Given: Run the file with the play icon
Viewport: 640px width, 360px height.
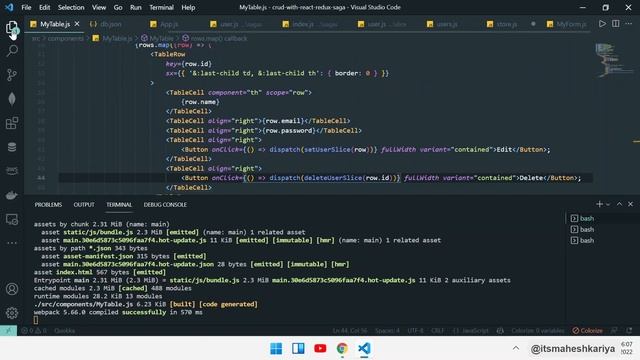Looking at the screenshot, I should (x=602, y=24).
